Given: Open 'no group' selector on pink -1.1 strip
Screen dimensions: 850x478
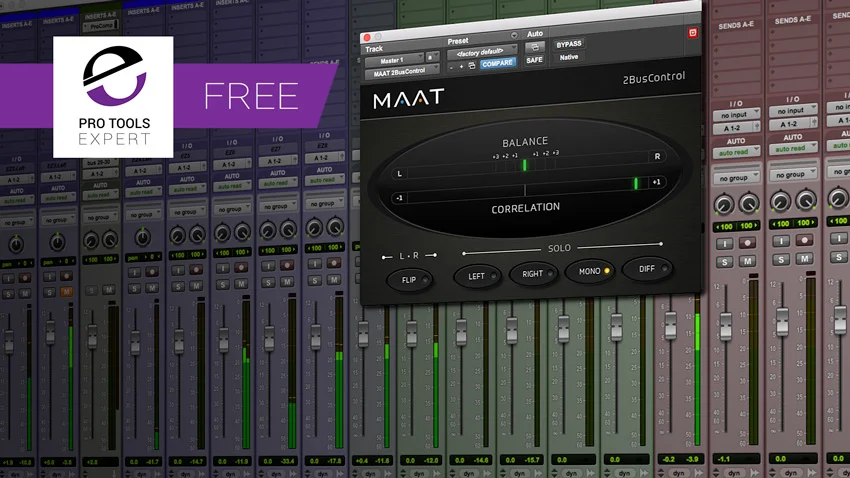Looking at the screenshot, I should (x=736, y=178).
